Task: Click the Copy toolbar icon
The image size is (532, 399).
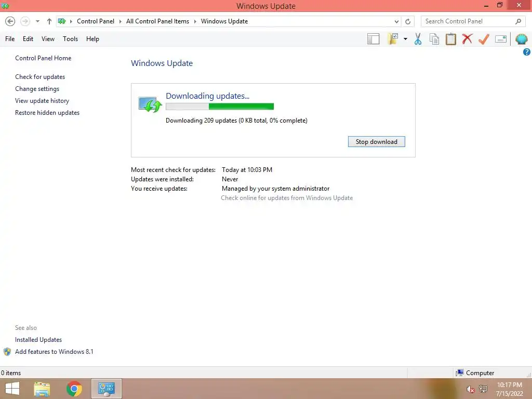Action: click(434, 39)
